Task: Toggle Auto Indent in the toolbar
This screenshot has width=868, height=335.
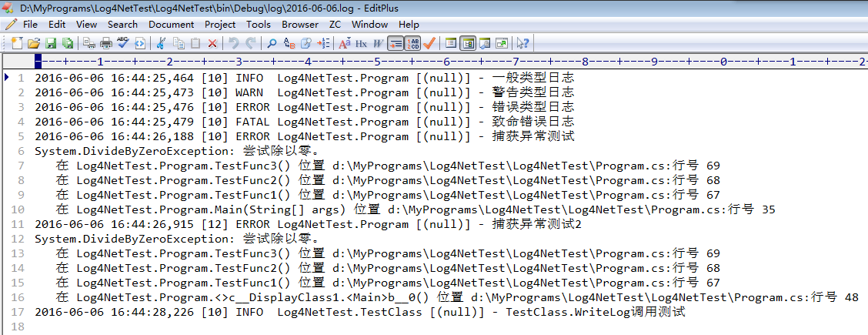Action: (396, 43)
